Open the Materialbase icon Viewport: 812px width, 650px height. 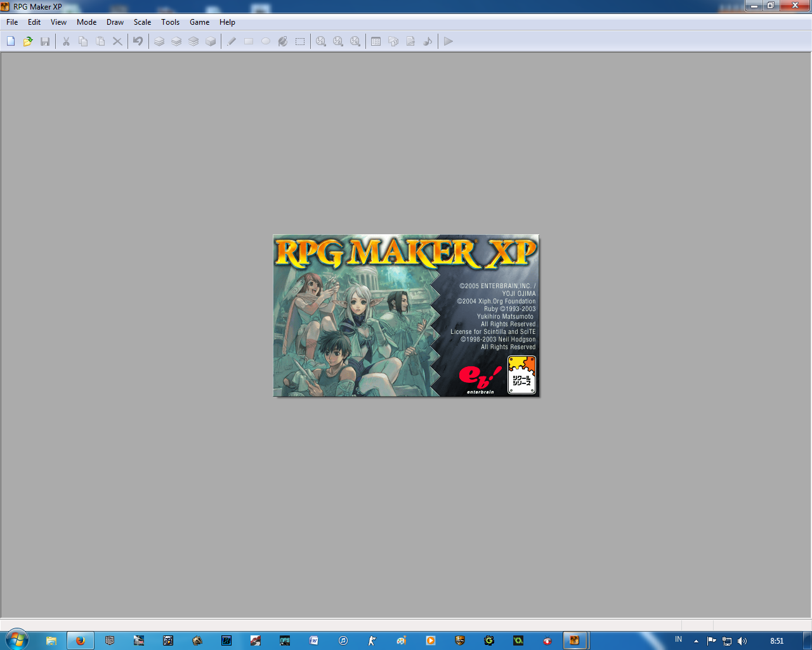tap(393, 41)
